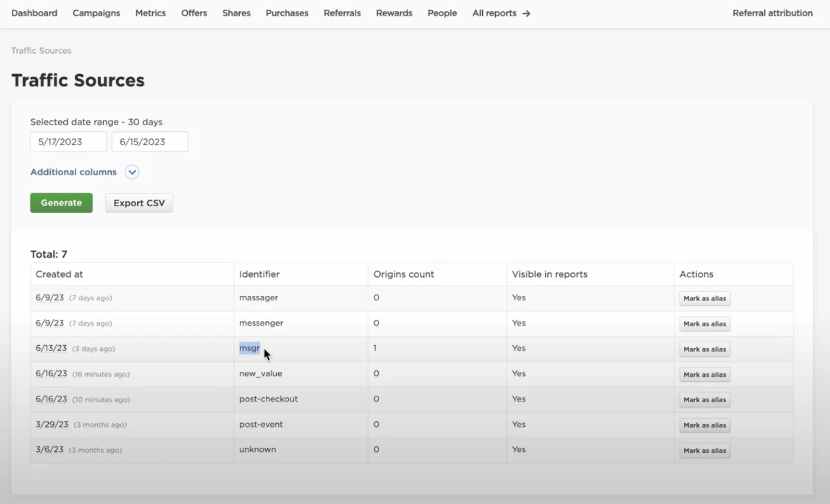Open Referral attribution link

[x=773, y=13]
